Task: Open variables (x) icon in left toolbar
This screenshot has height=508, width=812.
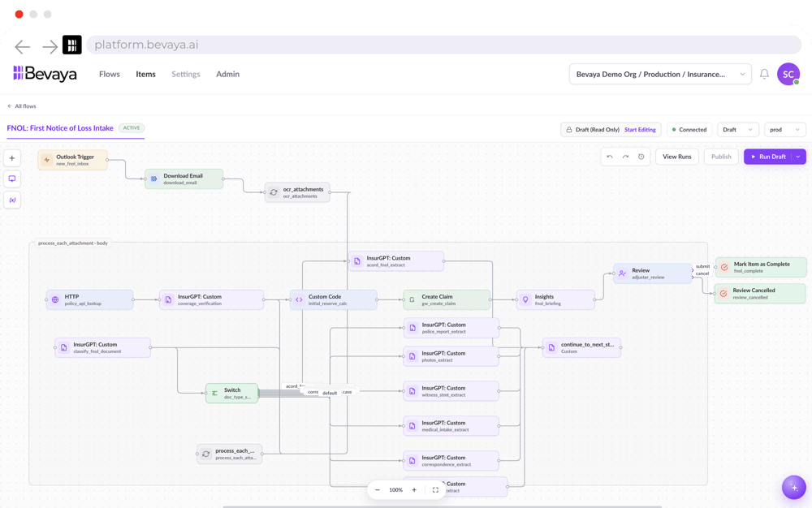Action: click(12, 200)
